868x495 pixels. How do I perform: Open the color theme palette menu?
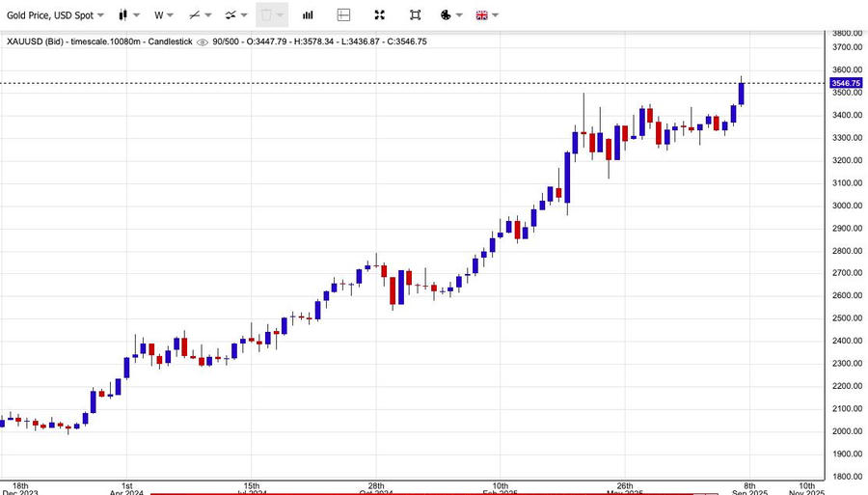click(x=446, y=15)
